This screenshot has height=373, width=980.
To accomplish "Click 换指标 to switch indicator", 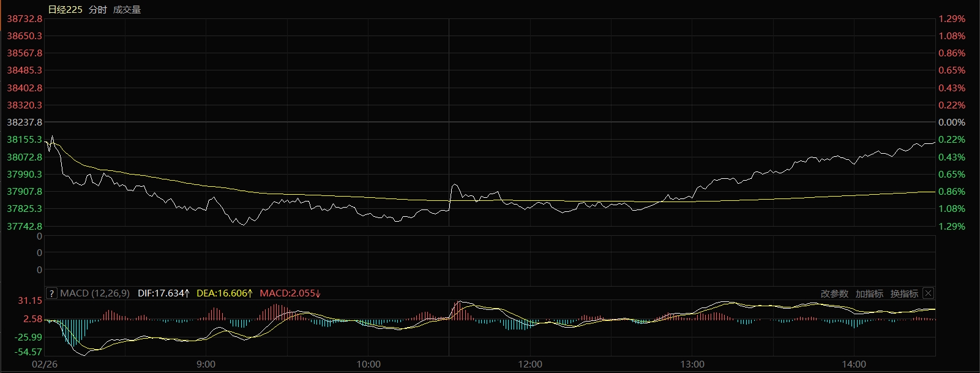I will tap(904, 293).
